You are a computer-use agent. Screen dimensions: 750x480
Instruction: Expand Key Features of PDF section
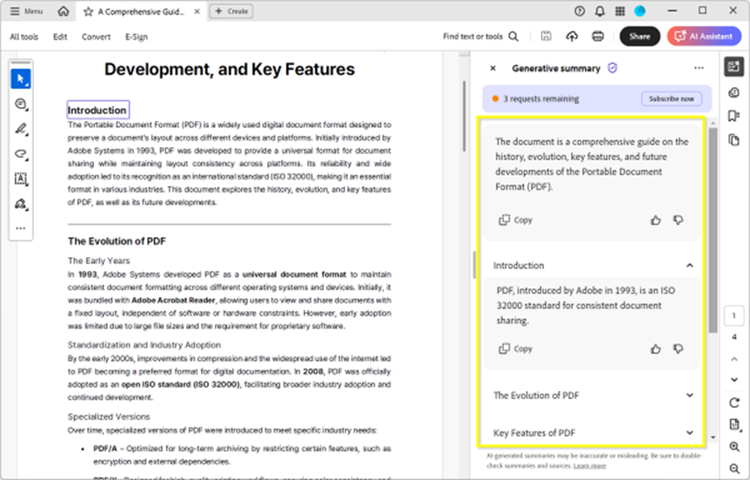click(x=689, y=433)
